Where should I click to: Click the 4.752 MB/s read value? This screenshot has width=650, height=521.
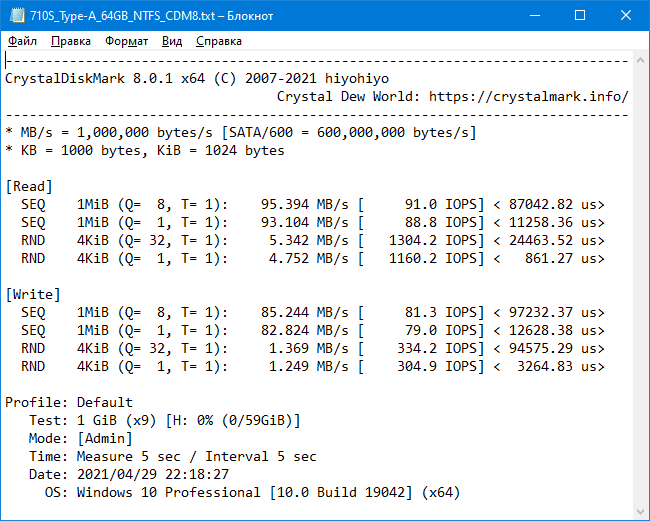pyautogui.click(x=309, y=259)
